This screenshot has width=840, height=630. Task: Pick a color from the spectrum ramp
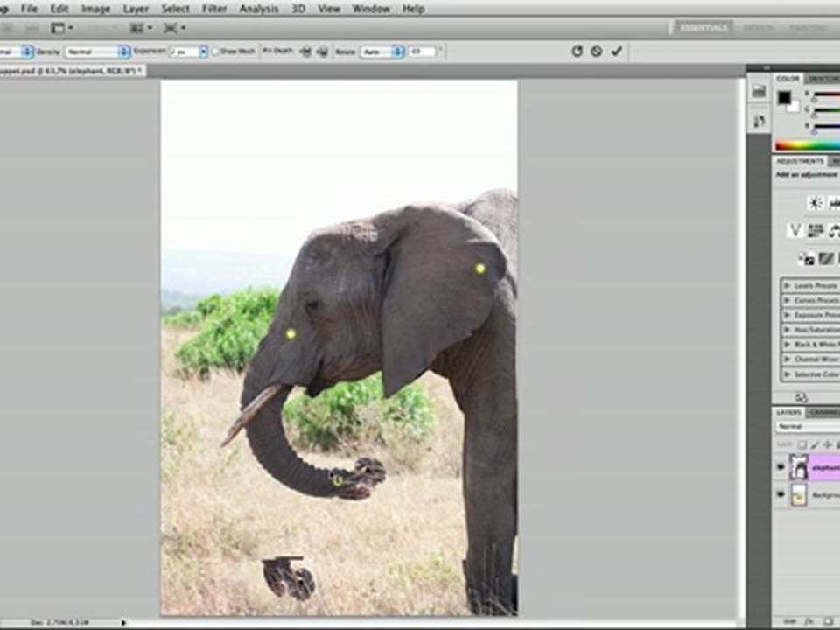coord(808,145)
